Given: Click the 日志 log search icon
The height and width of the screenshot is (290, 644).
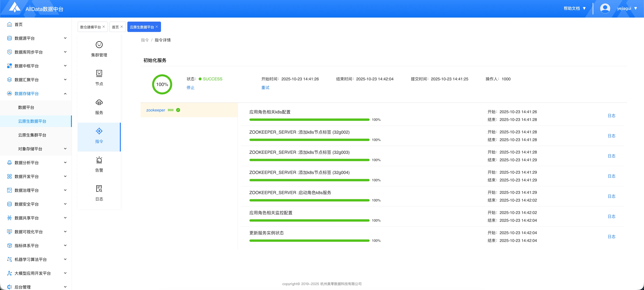Looking at the screenshot, I should pyautogui.click(x=99, y=189).
